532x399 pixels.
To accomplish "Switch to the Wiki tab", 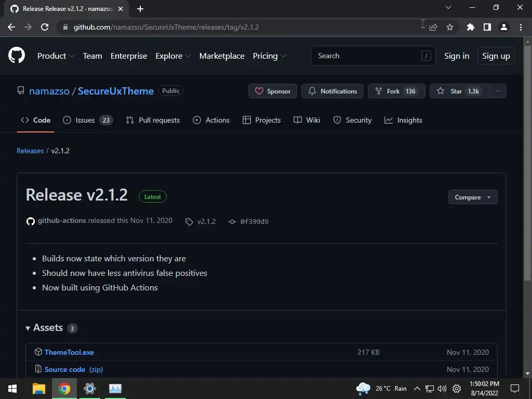I will click(x=307, y=120).
